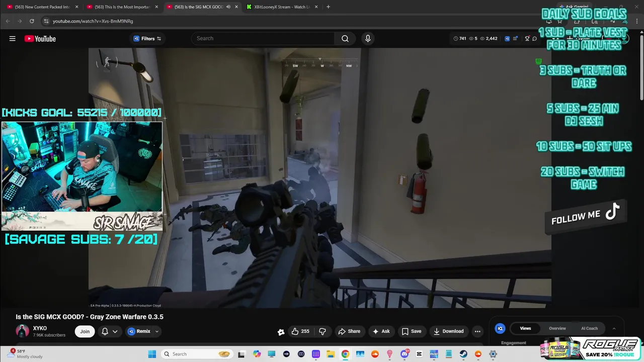Open the vidIQ trophy achievements icon

pos(527,39)
